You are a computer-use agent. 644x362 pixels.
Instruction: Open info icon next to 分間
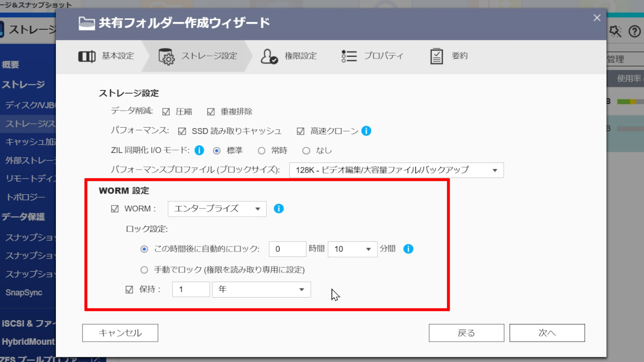408,249
